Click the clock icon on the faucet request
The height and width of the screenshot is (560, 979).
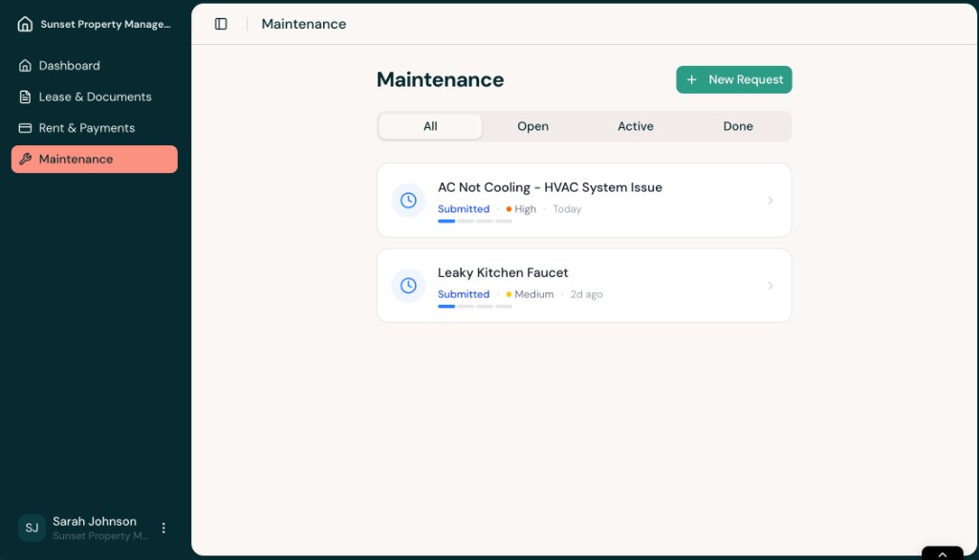coord(408,285)
